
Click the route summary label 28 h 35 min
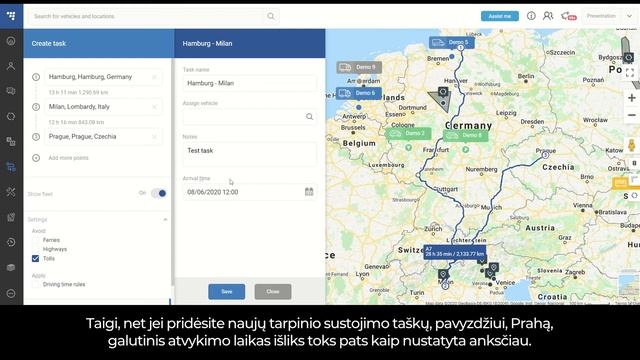(x=455, y=251)
